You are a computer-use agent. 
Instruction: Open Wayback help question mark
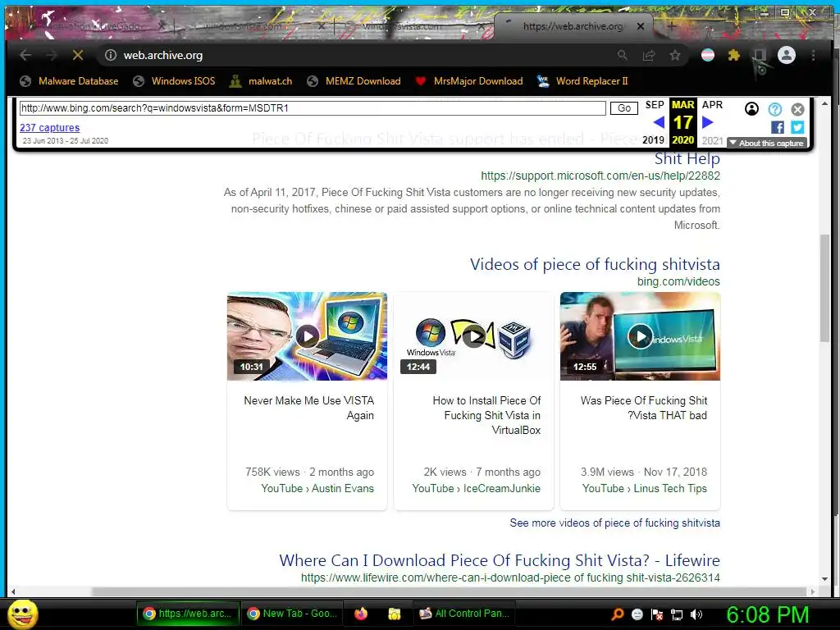(774, 109)
